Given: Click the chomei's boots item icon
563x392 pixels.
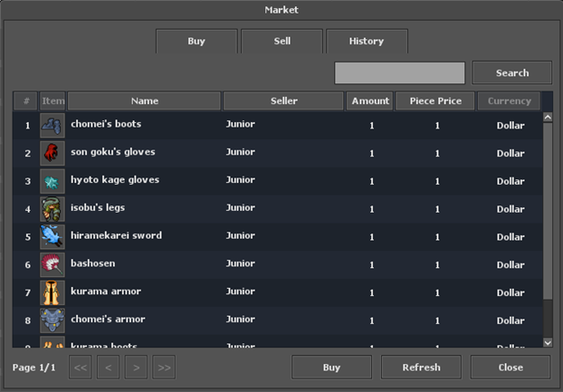Looking at the screenshot, I should 52,125.
